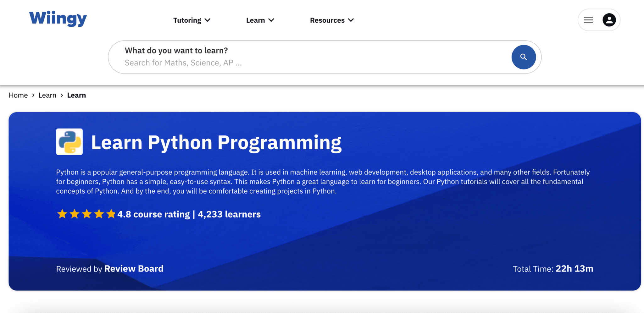
Task: Expand the Tutoring dropdown chevron
Action: tap(208, 20)
